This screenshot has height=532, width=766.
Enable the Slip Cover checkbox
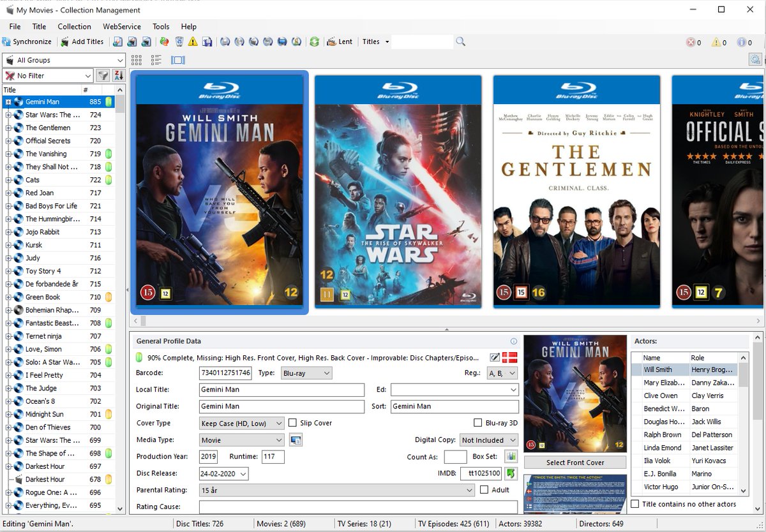[293, 423]
